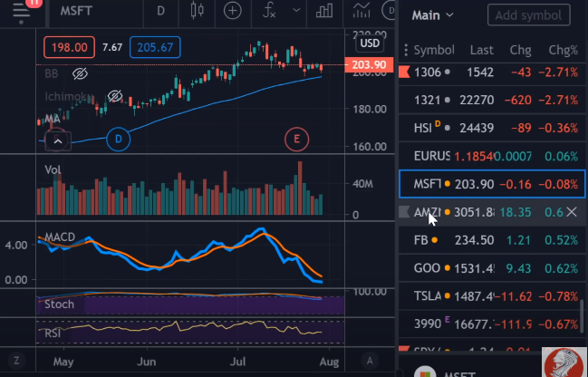588x377 pixels.
Task: Click the watchlist column drag-dots icon
Action: 406,50
